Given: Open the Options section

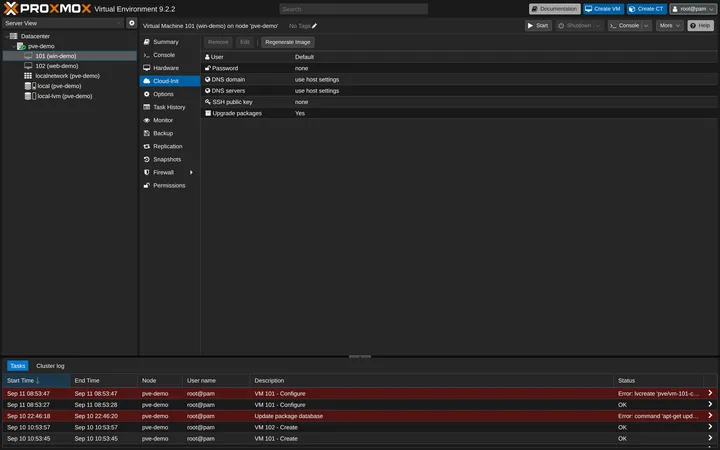Looking at the screenshot, I should pos(170,94).
